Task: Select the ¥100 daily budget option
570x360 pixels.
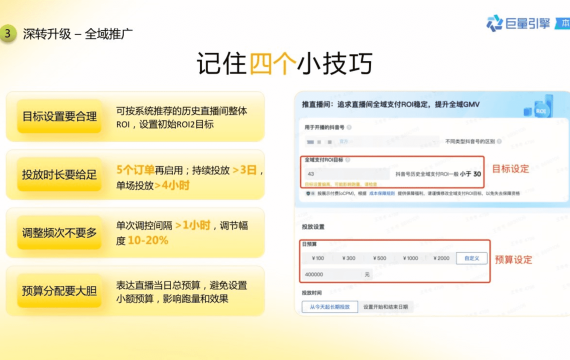Action: pos(318,258)
